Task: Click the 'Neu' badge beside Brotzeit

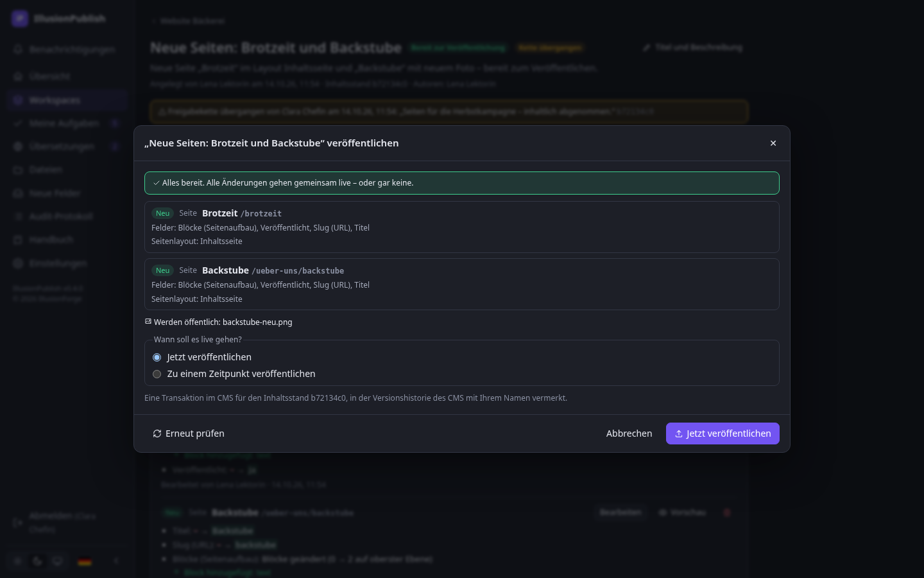Action: click(162, 213)
